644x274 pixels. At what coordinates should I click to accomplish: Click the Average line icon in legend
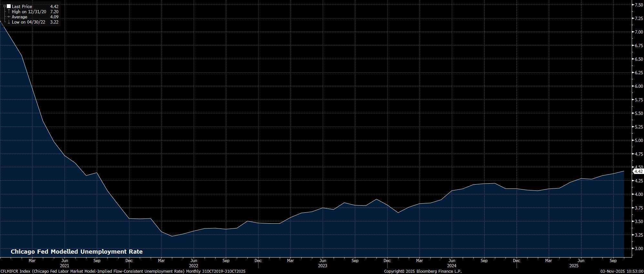click(9, 17)
